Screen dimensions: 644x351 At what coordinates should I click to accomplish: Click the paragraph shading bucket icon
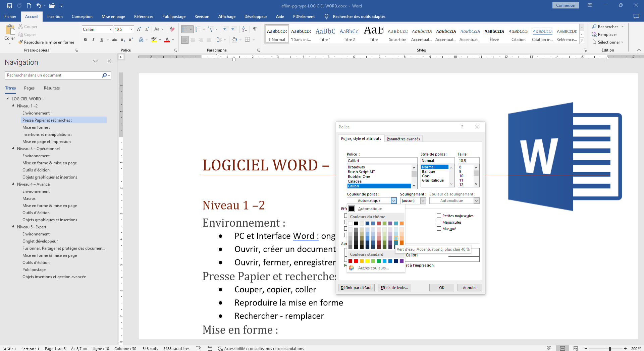pos(234,40)
